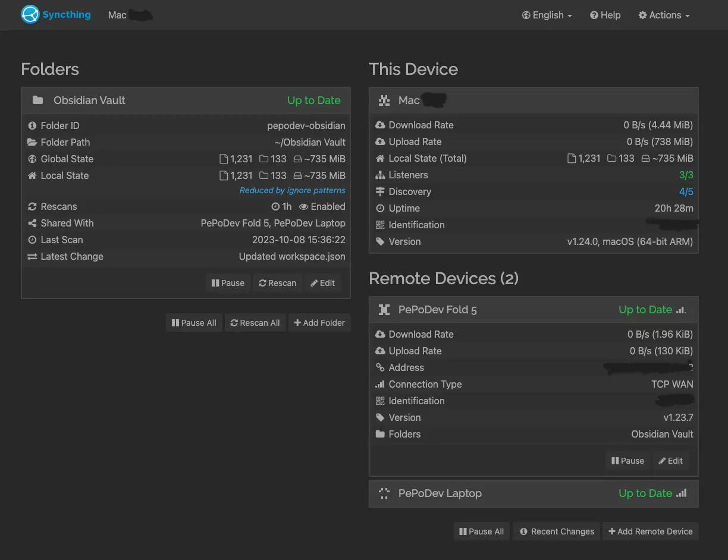Image resolution: width=728 pixels, height=560 pixels.
Task: Click the Folder ID info icon
Action: (x=32, y=125)
